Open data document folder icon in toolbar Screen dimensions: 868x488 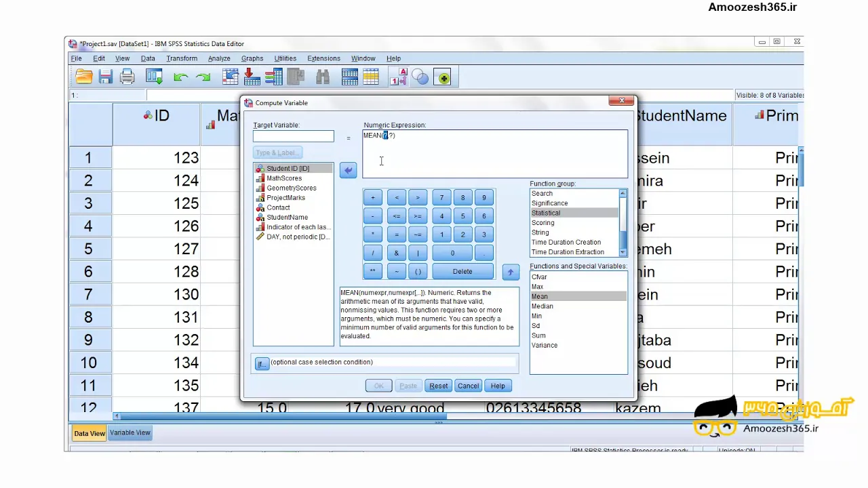84,77
